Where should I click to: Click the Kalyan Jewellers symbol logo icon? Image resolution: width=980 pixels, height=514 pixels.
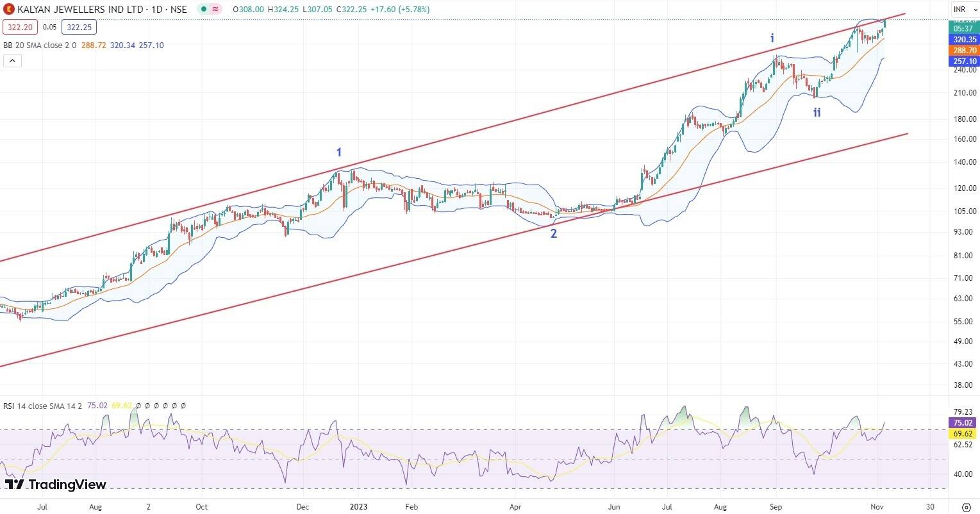coord(9,10)
